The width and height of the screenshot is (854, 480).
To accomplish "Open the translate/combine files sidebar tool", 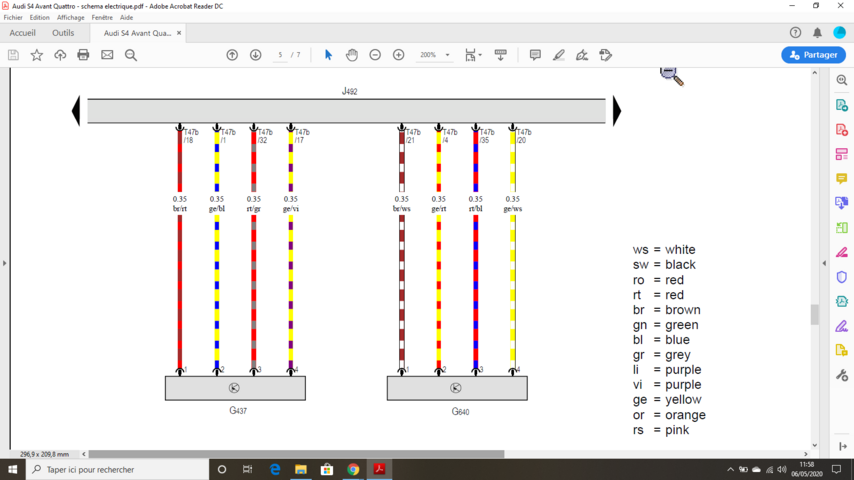I will pos(842,203).
